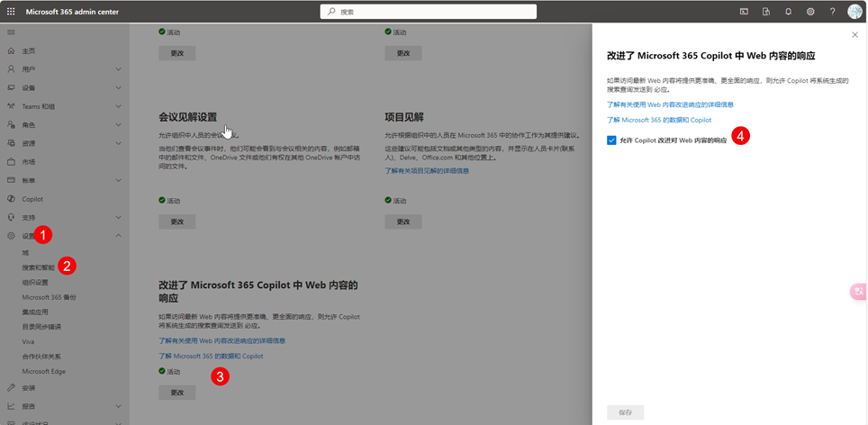The image size is (868, 425).
Task: Click the 设备 devices icon in sidebar
Action: (11, 88)
